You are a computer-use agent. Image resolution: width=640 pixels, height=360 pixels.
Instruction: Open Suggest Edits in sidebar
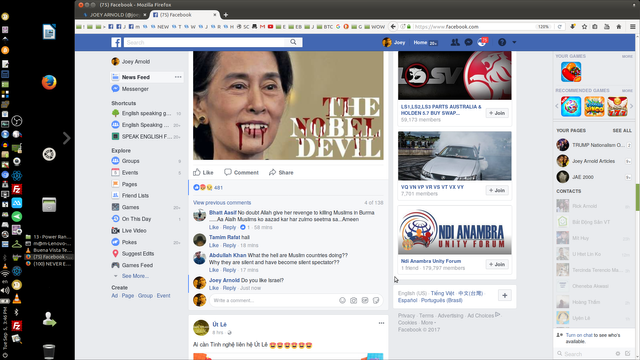point(138,253)
